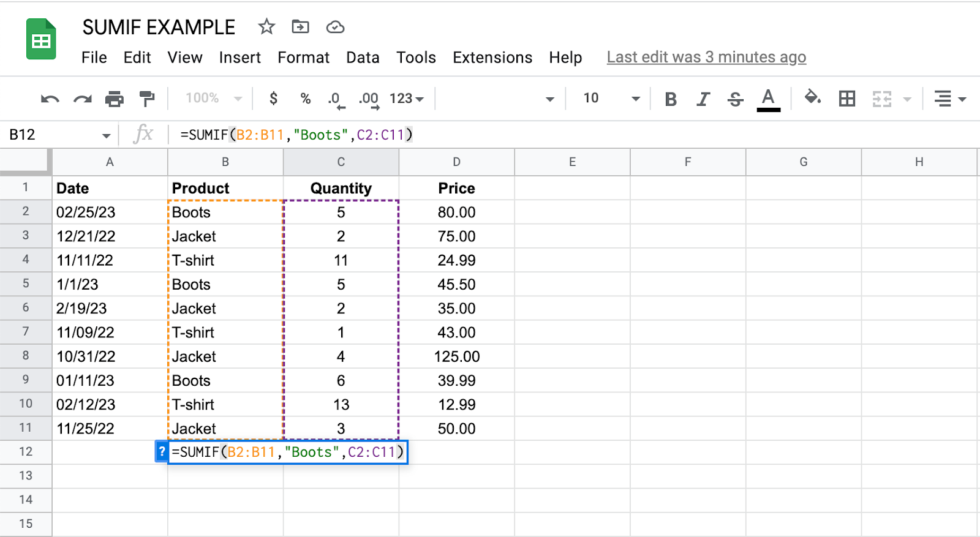Select column H header
The image size is (980, 537).
click(x=919, y=162)
